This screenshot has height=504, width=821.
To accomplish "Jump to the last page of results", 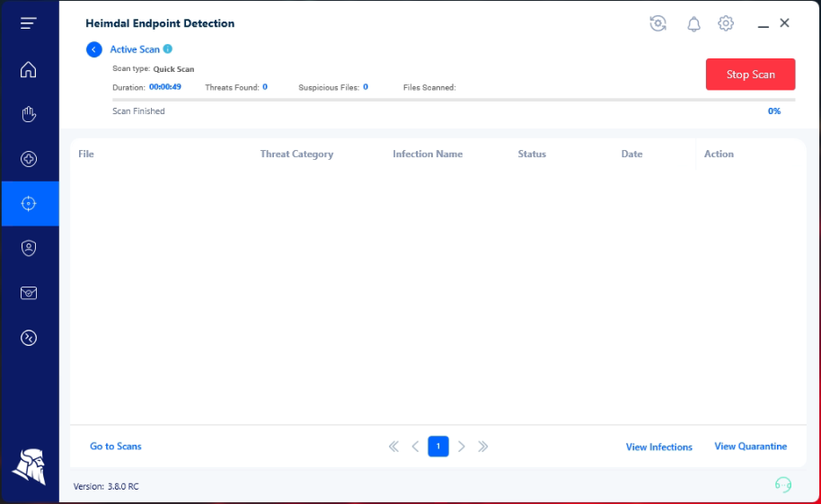I will click(482, 447).
